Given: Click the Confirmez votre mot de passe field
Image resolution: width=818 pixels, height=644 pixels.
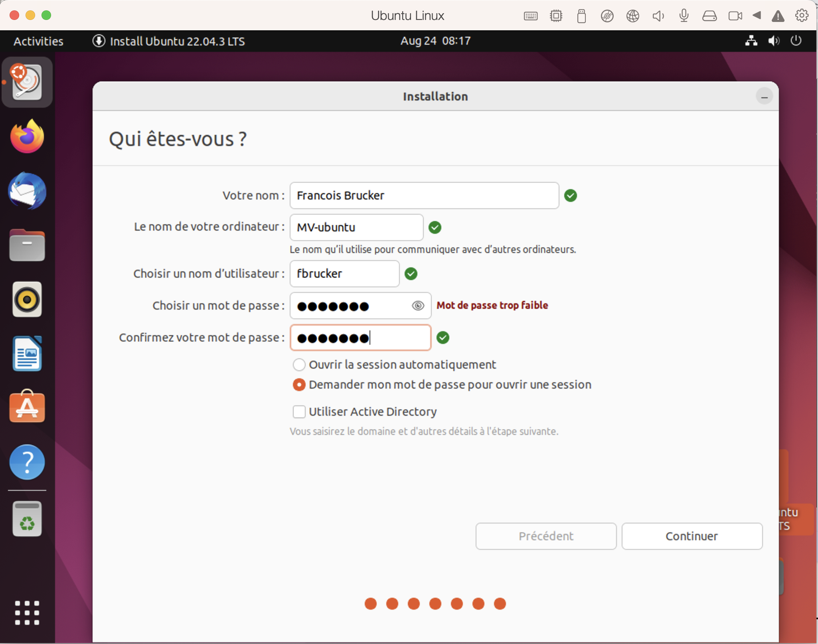Looking at the screenshot, I should [x=360, y=338].
